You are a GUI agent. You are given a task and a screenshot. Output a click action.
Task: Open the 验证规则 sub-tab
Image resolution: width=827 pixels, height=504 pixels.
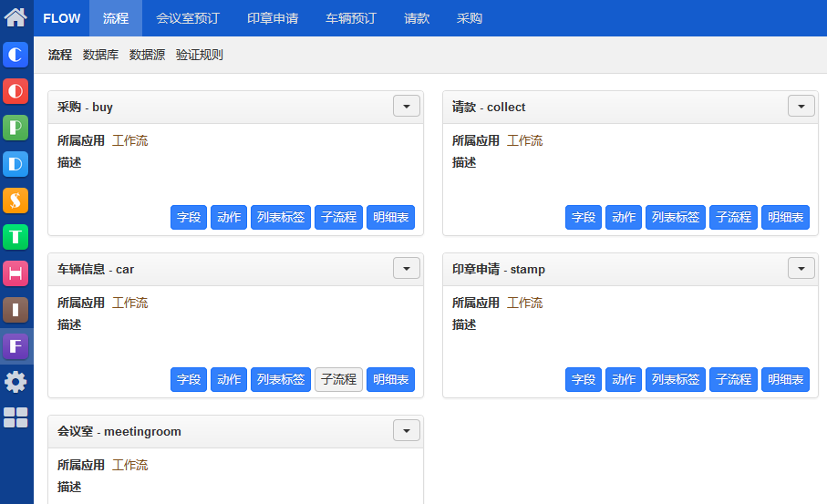point(200,55)
